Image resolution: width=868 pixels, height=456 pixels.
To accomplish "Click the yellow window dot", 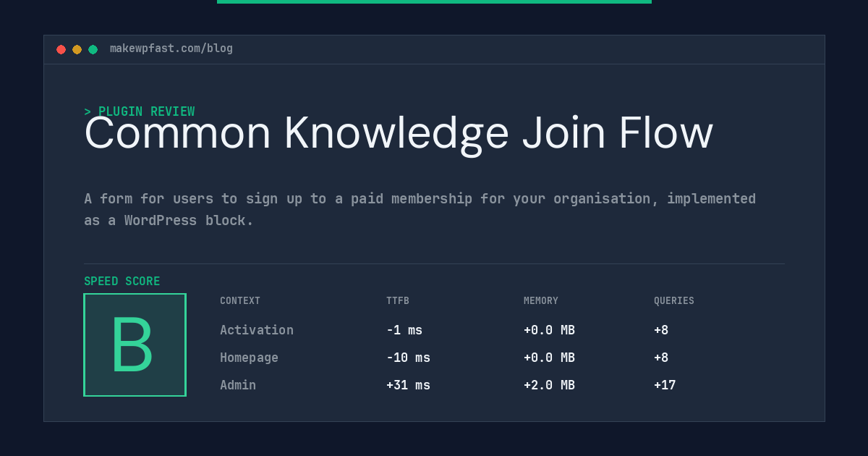I will [77, 49].
